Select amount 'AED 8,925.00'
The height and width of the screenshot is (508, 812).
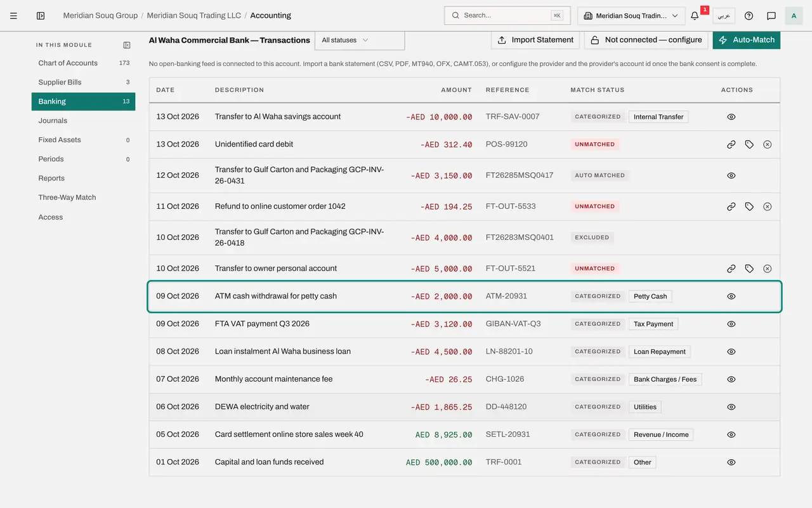point(444,435)
